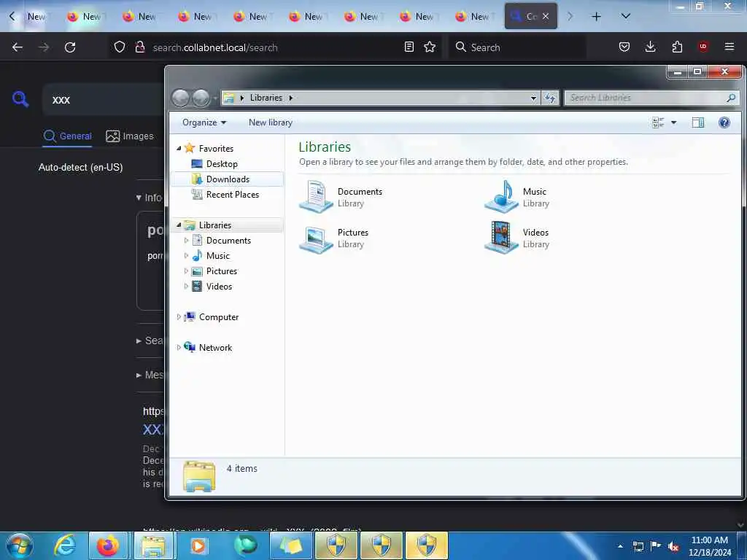Focus the Firefox Search box
Screen dimensions: 747x560
coord(517,47)
